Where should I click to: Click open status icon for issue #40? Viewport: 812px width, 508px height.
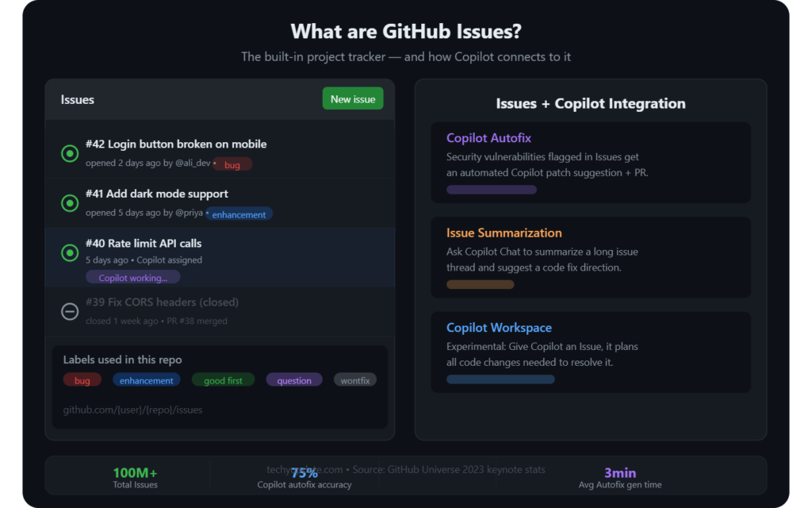coord(70,253)
